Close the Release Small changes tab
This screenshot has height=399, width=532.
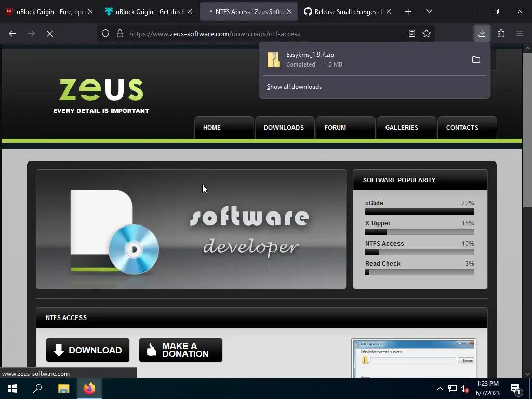coord(389,11)
